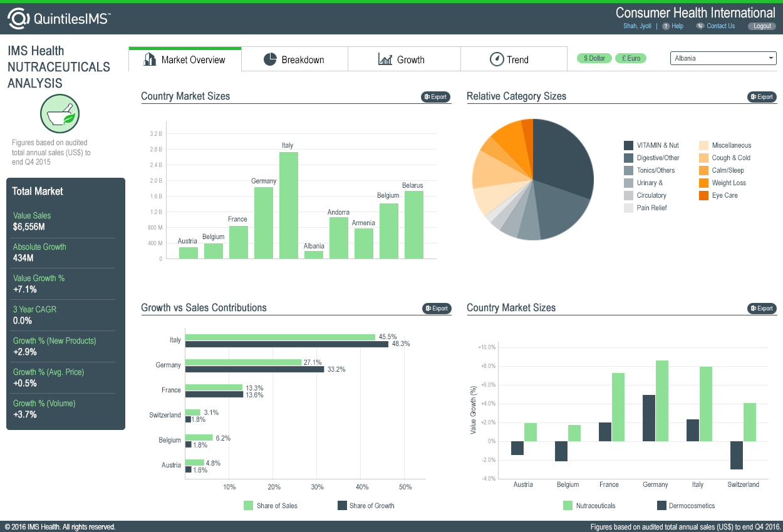Click the Logout button
783x532 pixels.
coord(762,26)
